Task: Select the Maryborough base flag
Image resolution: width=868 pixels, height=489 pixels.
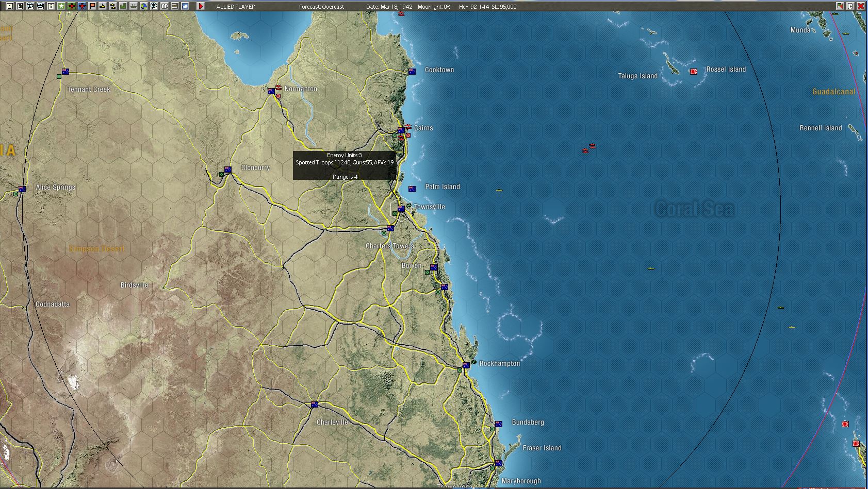Action: point(499,463)
